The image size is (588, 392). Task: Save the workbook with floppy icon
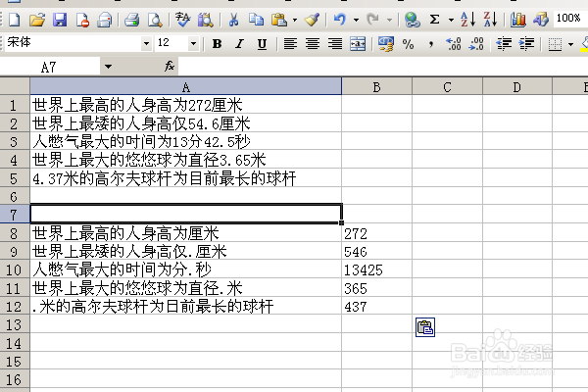pyautogui.click(x=60, y=20)
